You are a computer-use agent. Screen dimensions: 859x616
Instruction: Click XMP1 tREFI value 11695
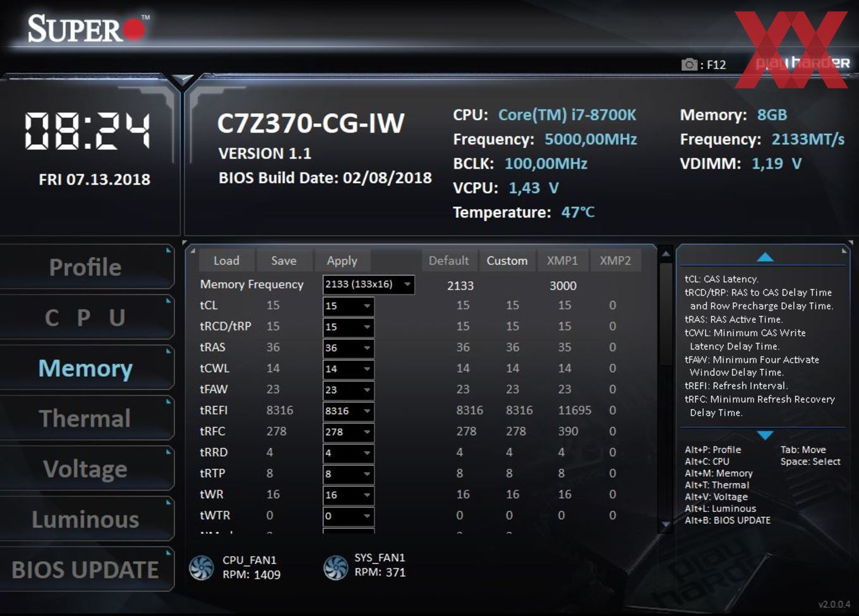coord(575,410)
